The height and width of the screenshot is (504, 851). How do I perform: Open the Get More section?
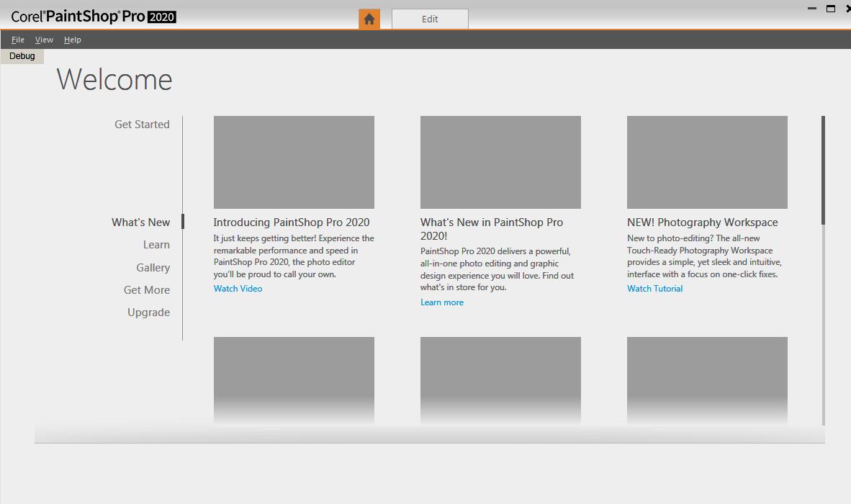(x=147, y=289)
